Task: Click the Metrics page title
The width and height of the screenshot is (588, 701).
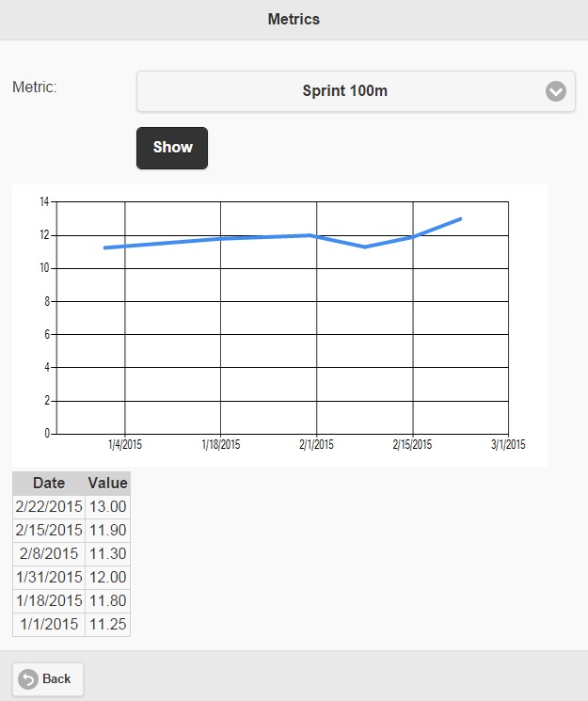Action: [x=294, y=19]
